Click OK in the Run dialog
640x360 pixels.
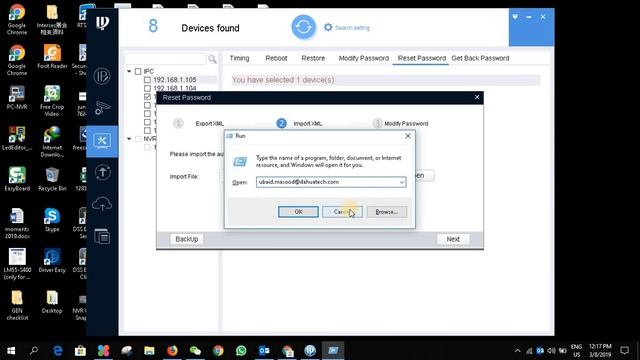tap(298, 212)
